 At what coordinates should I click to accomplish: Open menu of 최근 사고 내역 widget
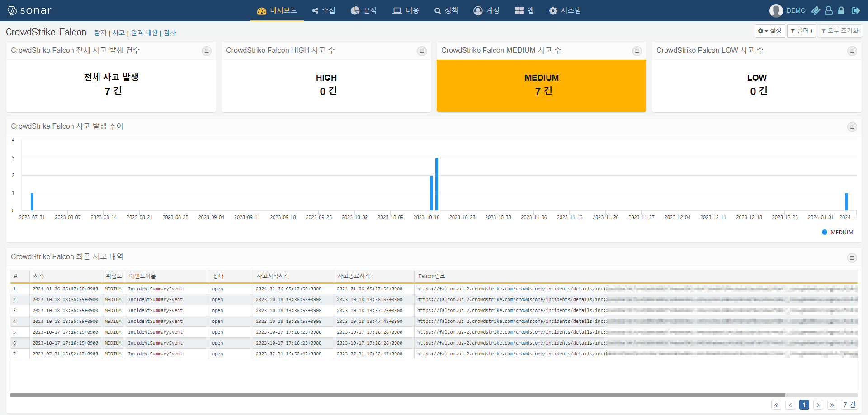[852, 258]
